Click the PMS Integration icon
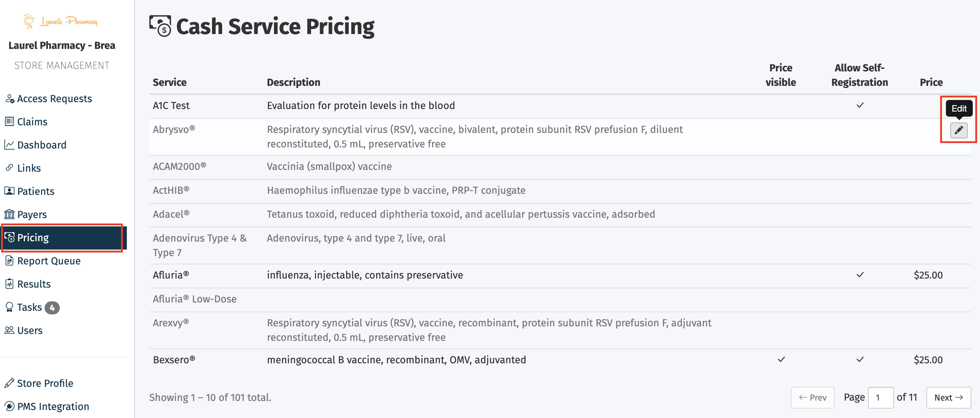This screenshot has width=980, height=418. click(x=10, y=406)
